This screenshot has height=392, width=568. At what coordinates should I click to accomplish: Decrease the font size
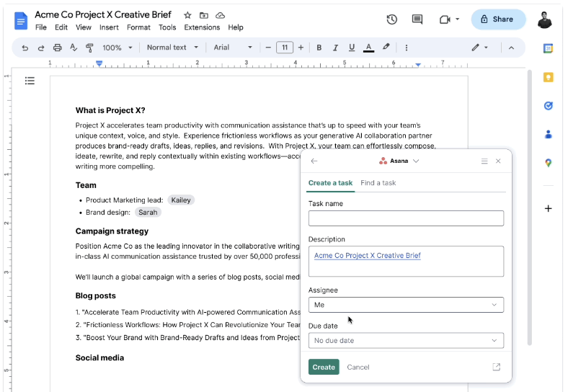coord(268,48)
